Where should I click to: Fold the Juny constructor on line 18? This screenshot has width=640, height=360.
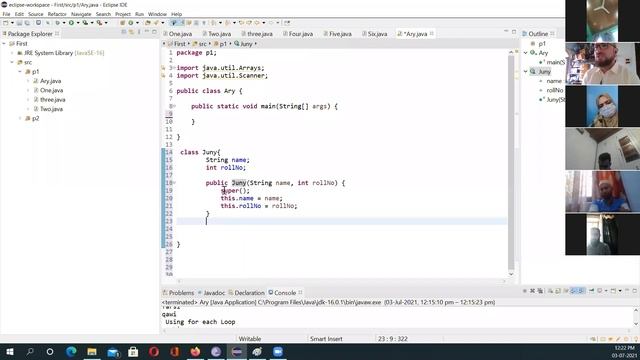174,183
